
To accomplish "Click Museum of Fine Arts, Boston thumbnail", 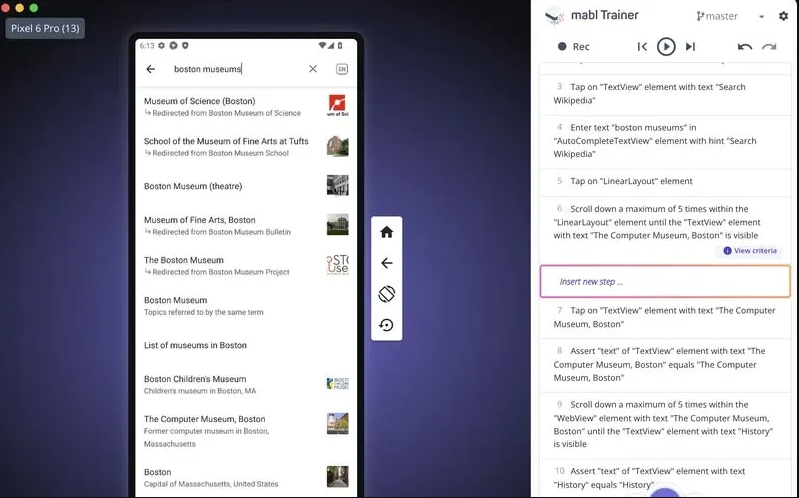I will (337, 225).
